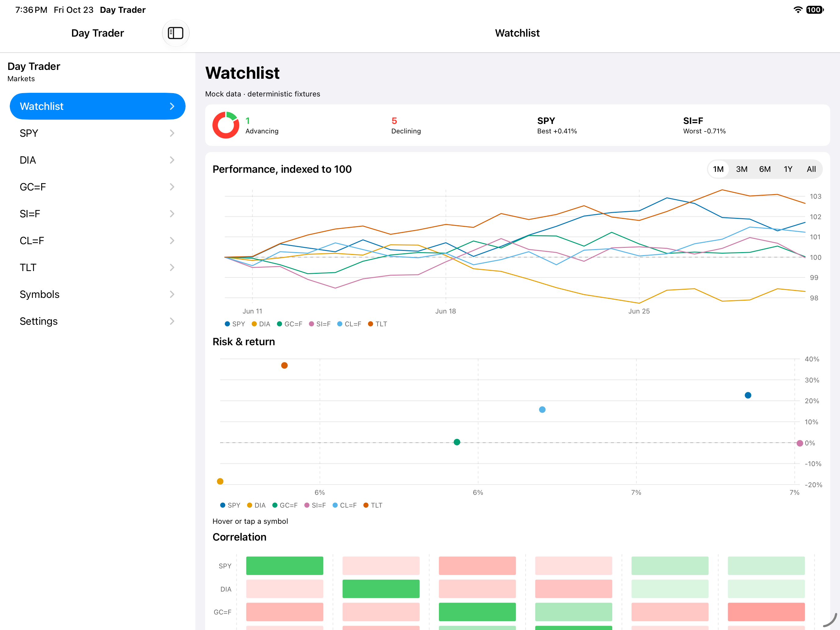
Task: Open GC=F in the sidebar
Action: point(98,187)
